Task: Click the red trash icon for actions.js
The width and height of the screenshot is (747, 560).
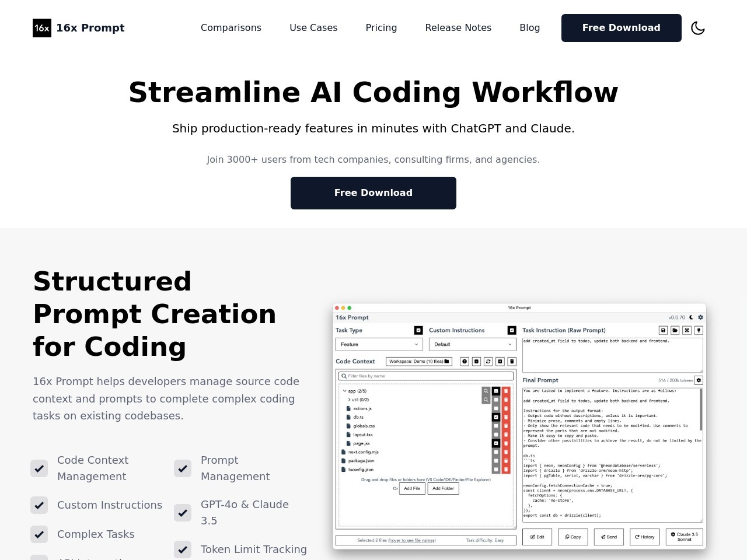Action: (x=506, y=408)
